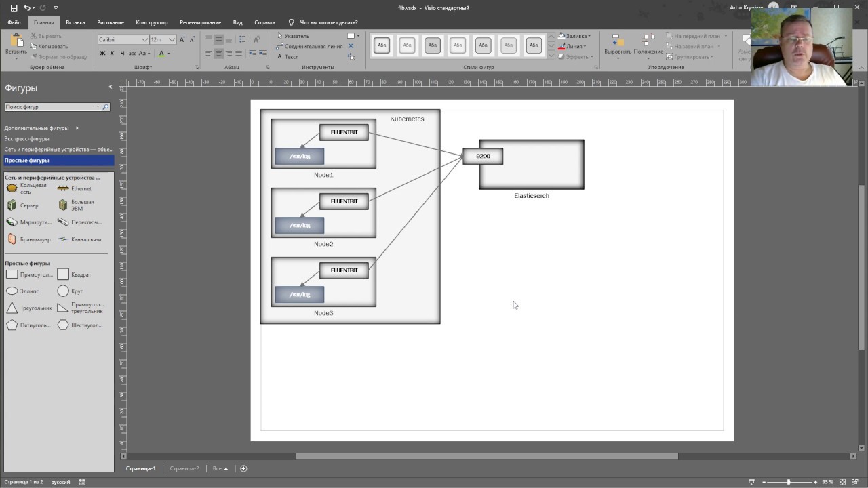Increase font size with the larger A icon
The image size is (868, 488).
coord(182,39)
